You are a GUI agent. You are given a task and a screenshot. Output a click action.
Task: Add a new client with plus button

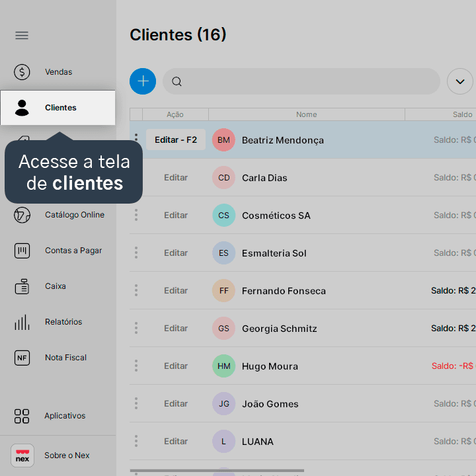143,81
